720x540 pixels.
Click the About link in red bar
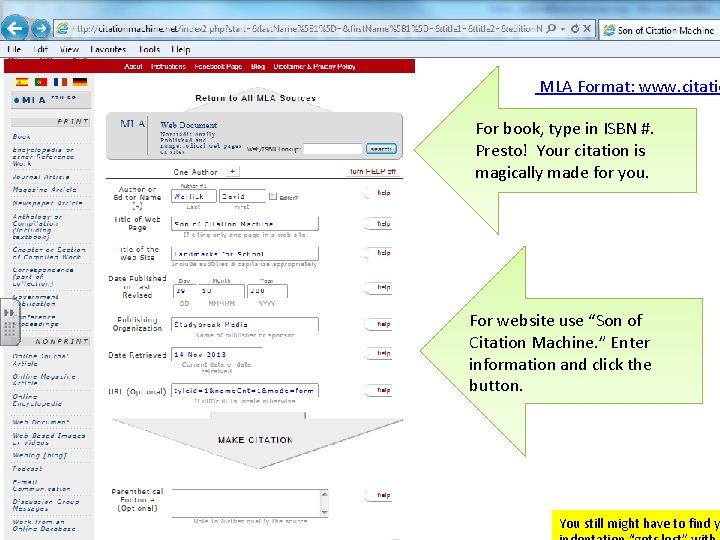coord(133,67)
